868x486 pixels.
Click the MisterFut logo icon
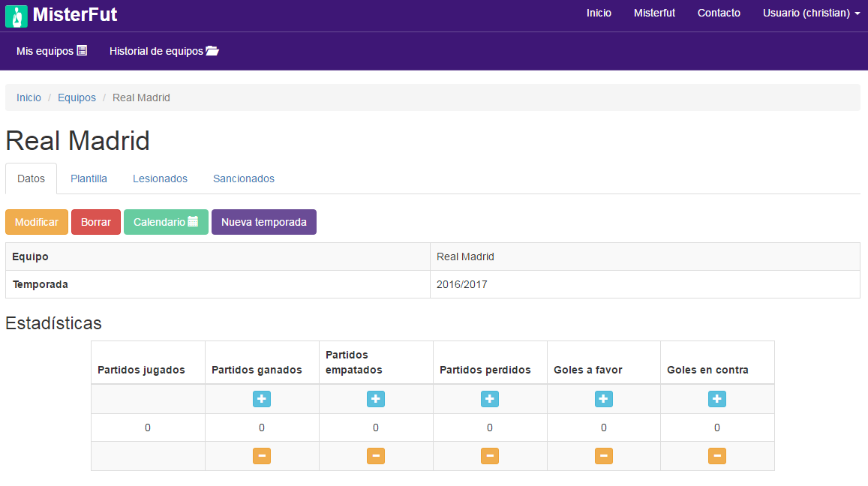pos(17,16)
